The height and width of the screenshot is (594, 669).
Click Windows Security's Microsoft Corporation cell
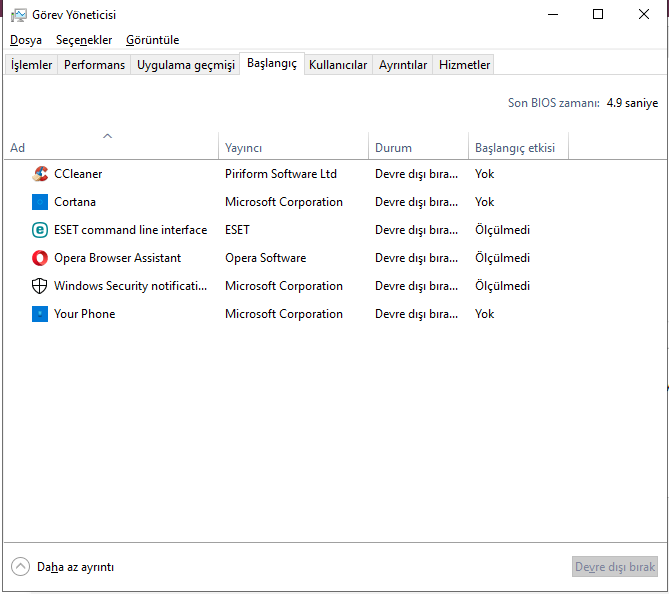tap(284, 286)
